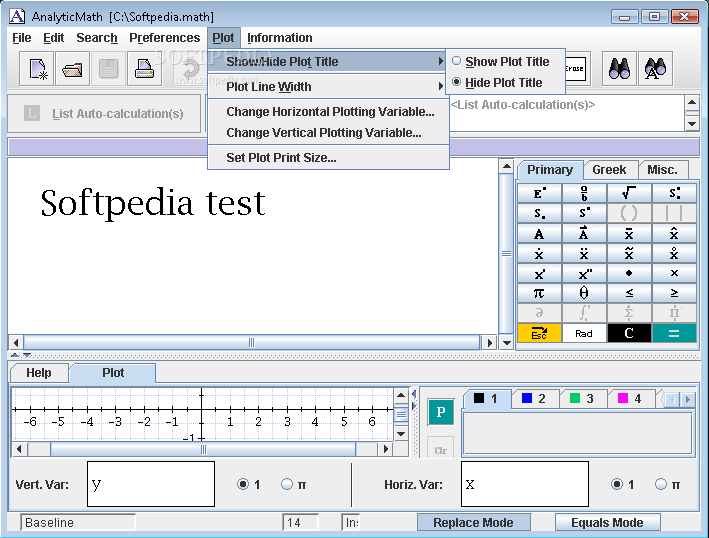Insert x with ring accent symbol
Screen dimensions: 709x538
(x=674, y=253)
